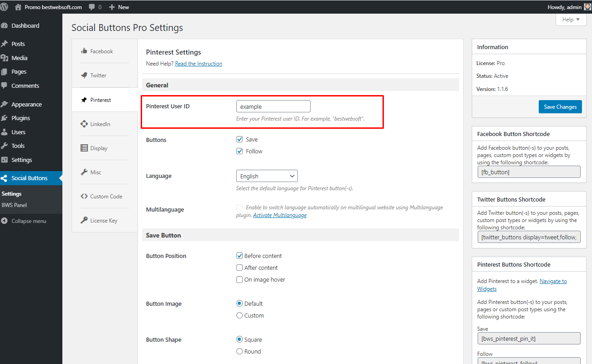This screenshot has height=364, width=592.
Task: Click the Tools wrench icon
Action: [x=5, y=146]
